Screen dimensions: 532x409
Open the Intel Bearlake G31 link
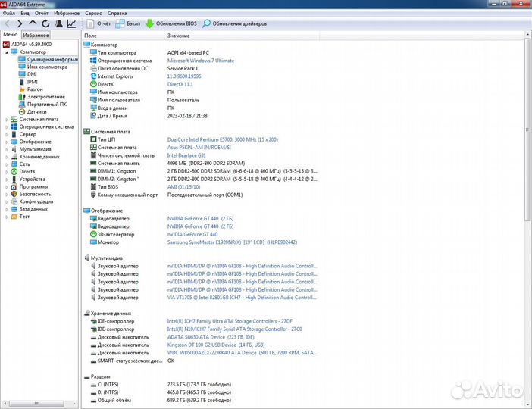(186, 155)
